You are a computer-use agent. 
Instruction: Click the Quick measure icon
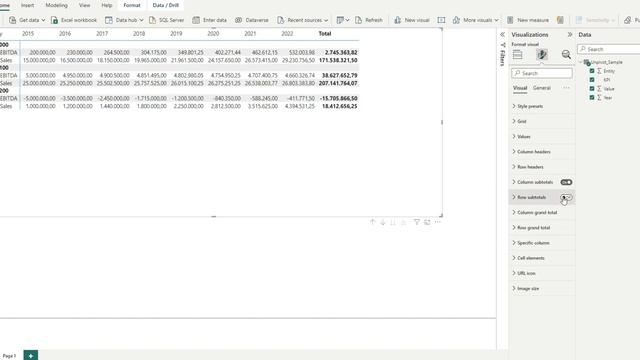pyautogui.click(x=560, y=20)
